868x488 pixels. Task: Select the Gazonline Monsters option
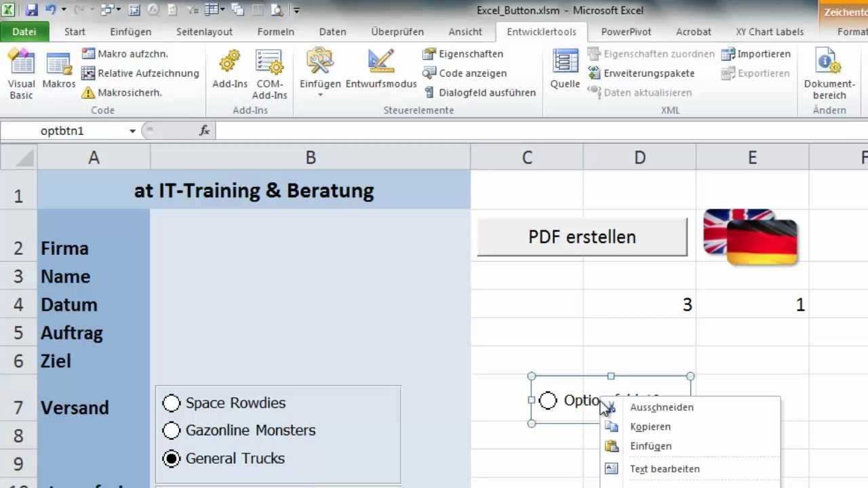pos(172,430)
